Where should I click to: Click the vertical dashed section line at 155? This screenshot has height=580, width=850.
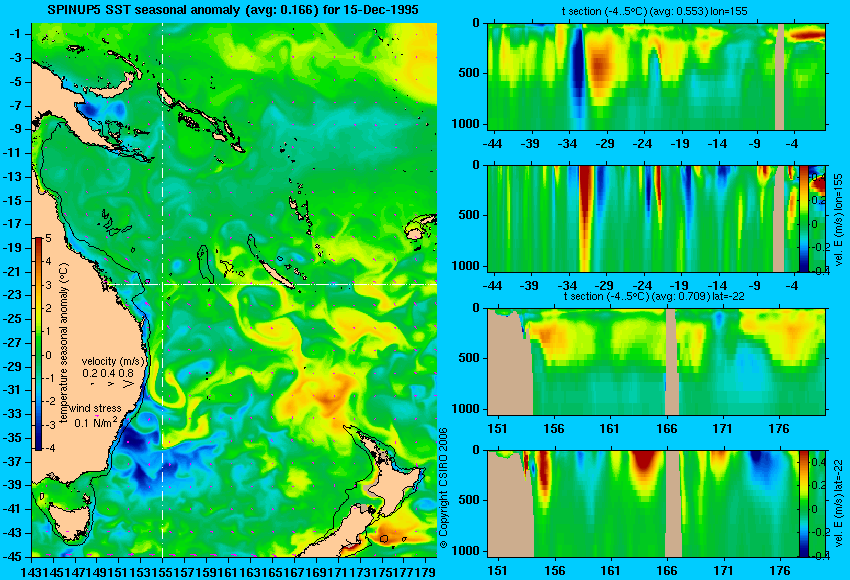(163, 290)
